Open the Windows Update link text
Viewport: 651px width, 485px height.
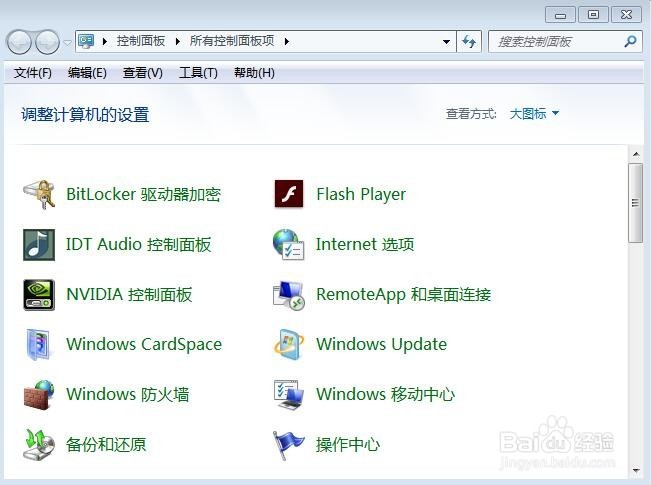[x=382, y=344]
